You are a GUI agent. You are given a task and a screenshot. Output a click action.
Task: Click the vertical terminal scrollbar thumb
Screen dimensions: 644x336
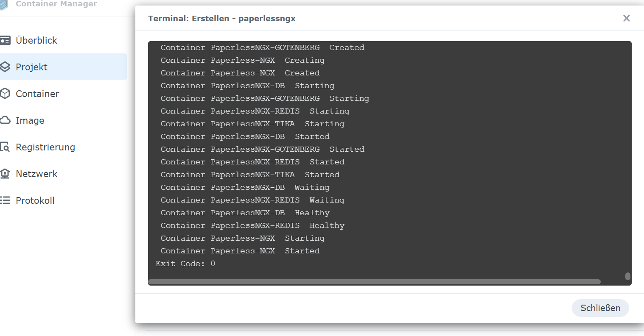click(627, 276)
